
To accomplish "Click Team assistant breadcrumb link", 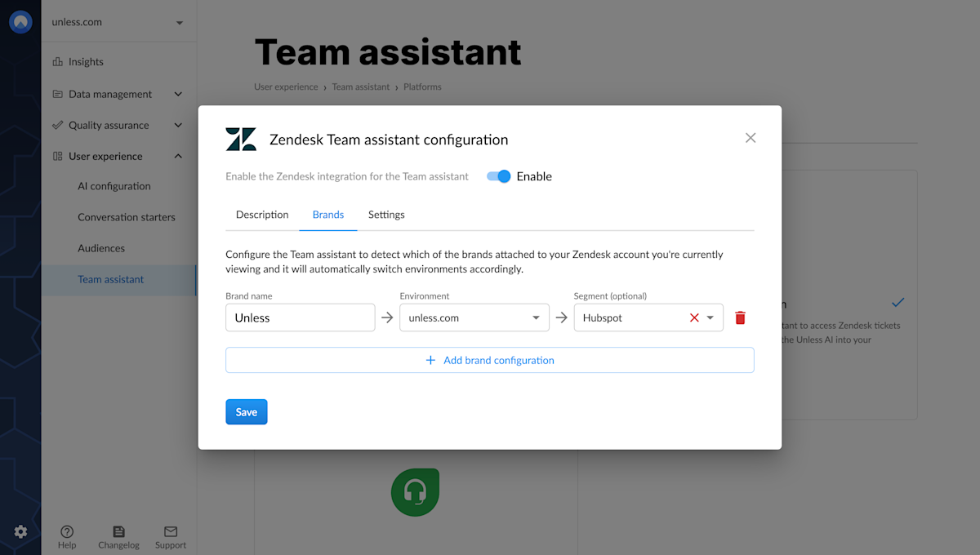I will click(361, 87).
